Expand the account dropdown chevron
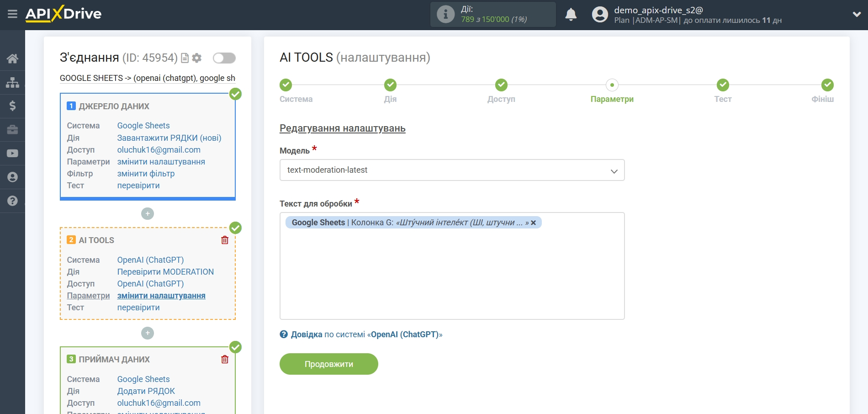The image size is (868, 414). [x=857, y=15]
